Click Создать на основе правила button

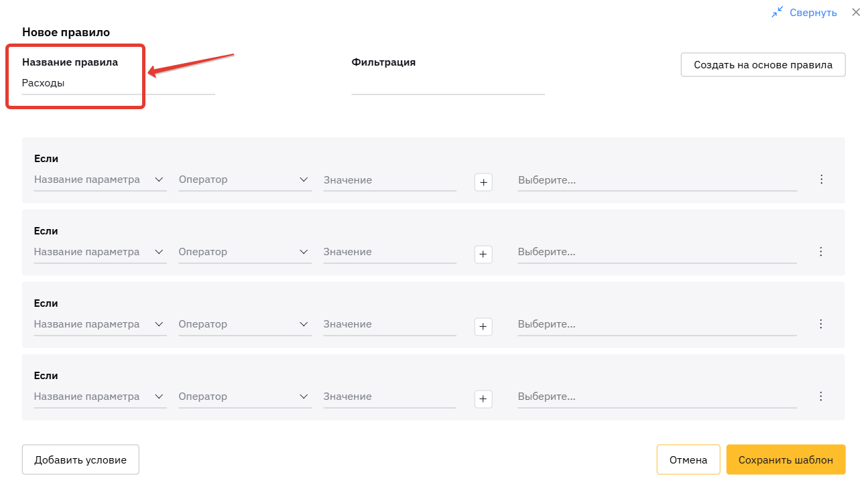[x=763, y=65]
